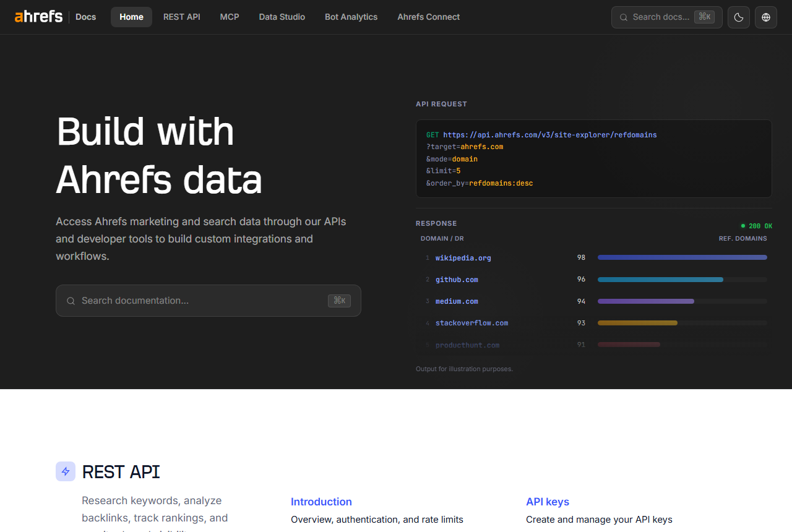Toggle dark mode with moon icon
The width and height of the screenshot is (792, 532).
click(x=739, y=17)
